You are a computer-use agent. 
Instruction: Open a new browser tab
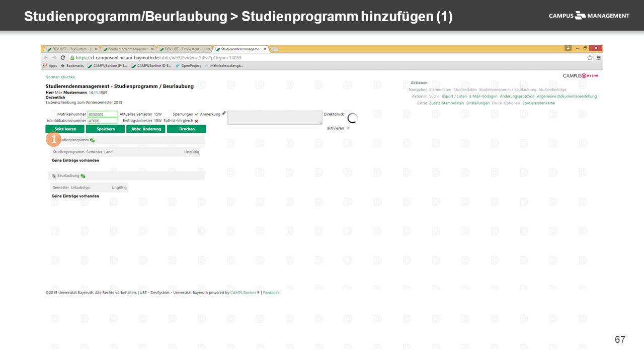point(275,49)
